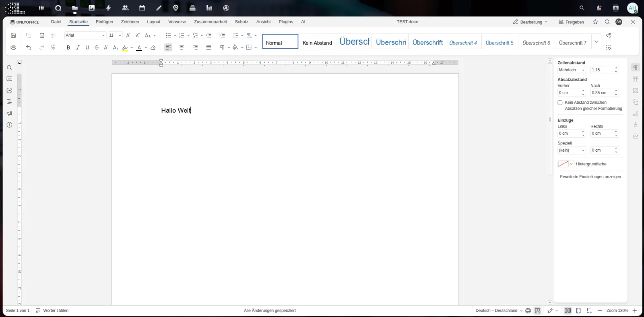Image resolution: width=644 pixels, height=317 pixels.
Task: Align text left
Action: pos(168,47)
